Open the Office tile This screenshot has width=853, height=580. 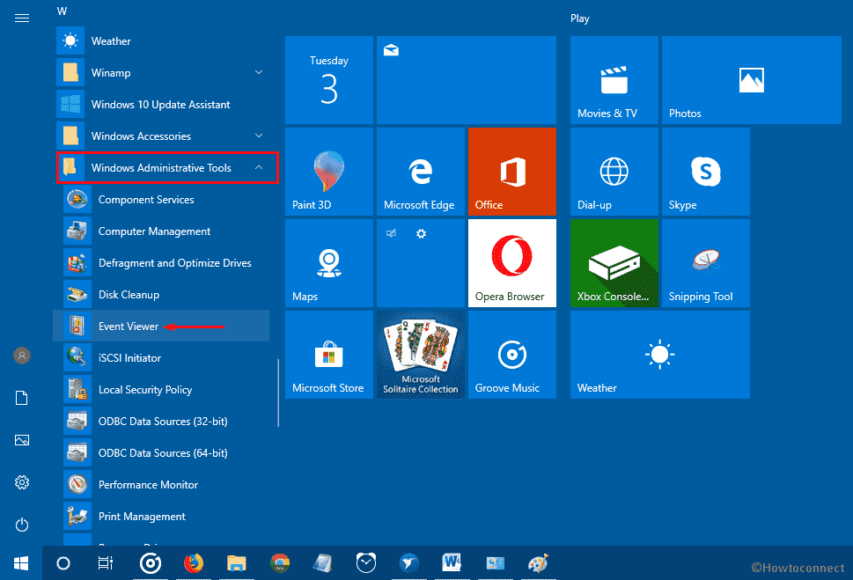click(x=512, y=171)
